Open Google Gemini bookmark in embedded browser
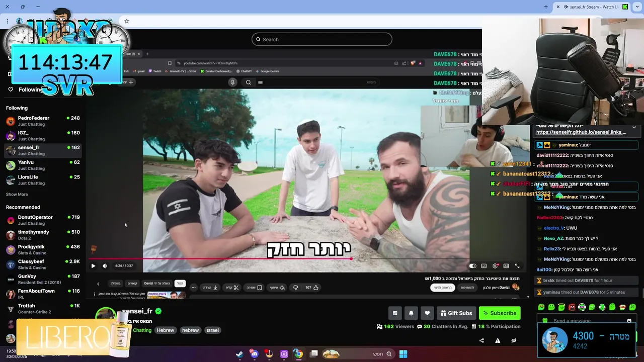The image size is (644, 362). click(x=267, y=71)
